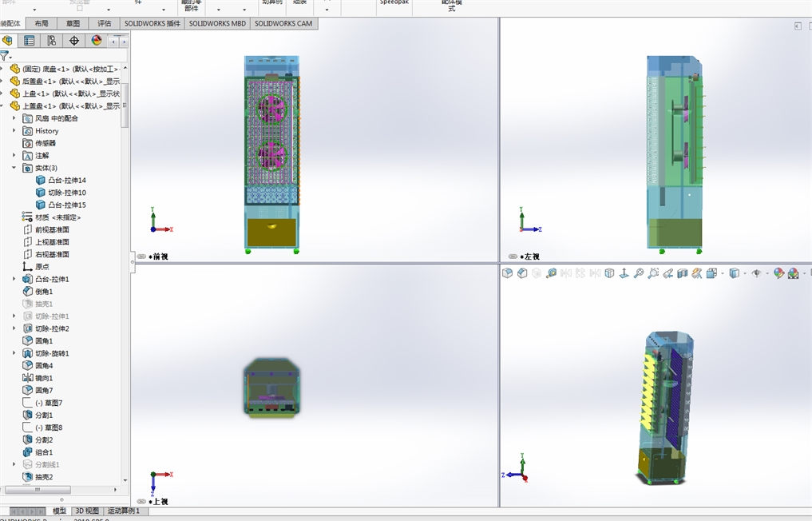Open the DimXpertManager crosshair tab

(x=74, y=41)
